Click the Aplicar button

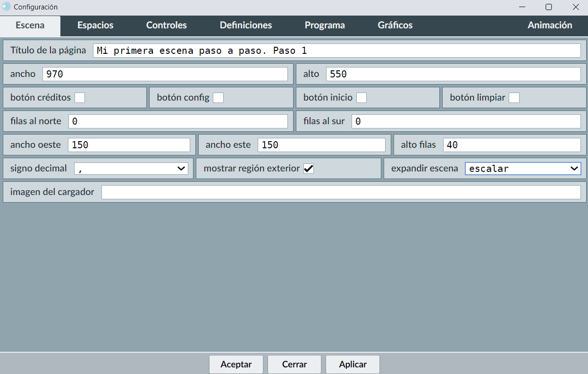click(353, 365)
